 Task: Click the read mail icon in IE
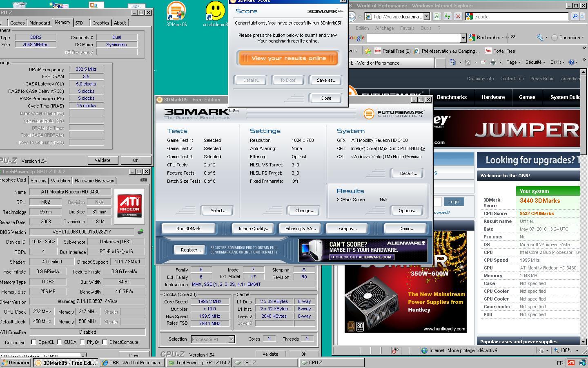483,62
